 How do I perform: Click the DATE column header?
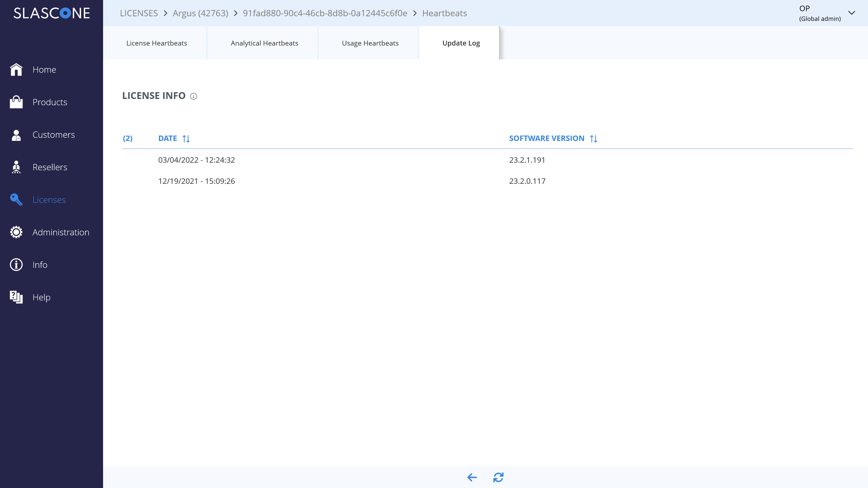(168, 139)
